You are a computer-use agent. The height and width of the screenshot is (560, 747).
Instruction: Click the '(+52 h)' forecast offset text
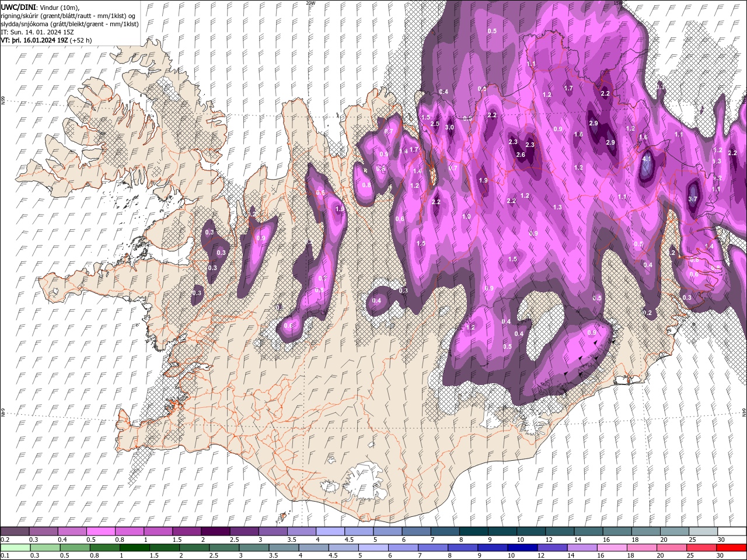[x=81, y=40]
